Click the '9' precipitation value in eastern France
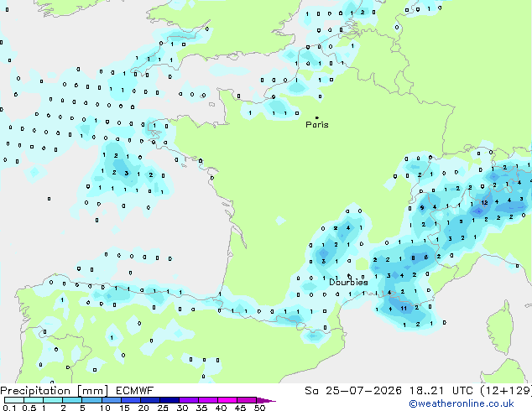This screenshot has height=411, width=532. pos(422,207)
